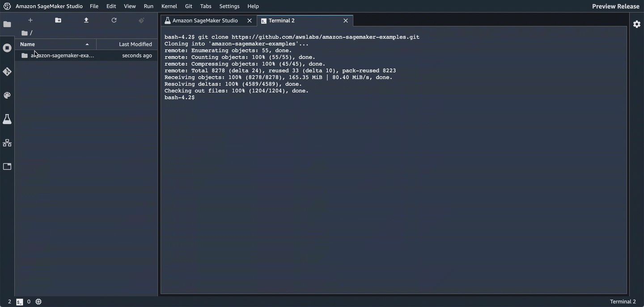Refresh the file list
The height and width of the screenshot is (307, 644).
pyautogui.click(x=114, y=20)
